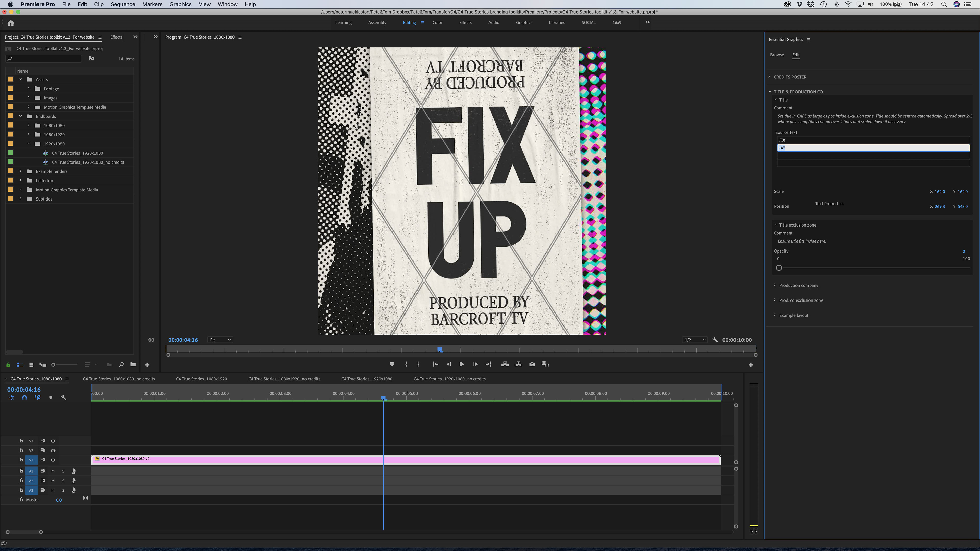Open program monitor settings wrench
The width and height of the screenshot is (980, 551).
pyautogui.click(x=715, y=340)
